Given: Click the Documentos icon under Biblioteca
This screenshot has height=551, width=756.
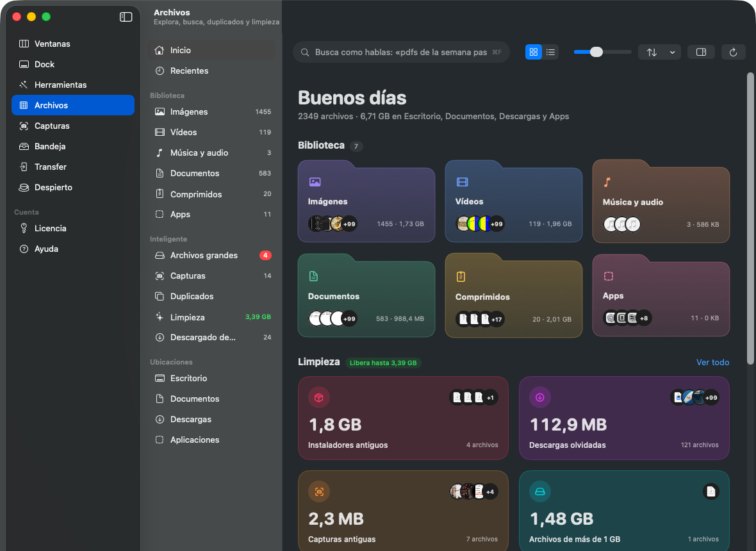Looking at the screenshot, I should (160, 173).
